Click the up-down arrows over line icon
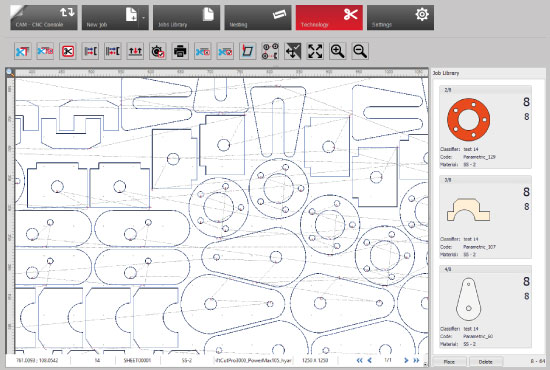The height and width of the screenshot is (370, 550). [135, 52]
